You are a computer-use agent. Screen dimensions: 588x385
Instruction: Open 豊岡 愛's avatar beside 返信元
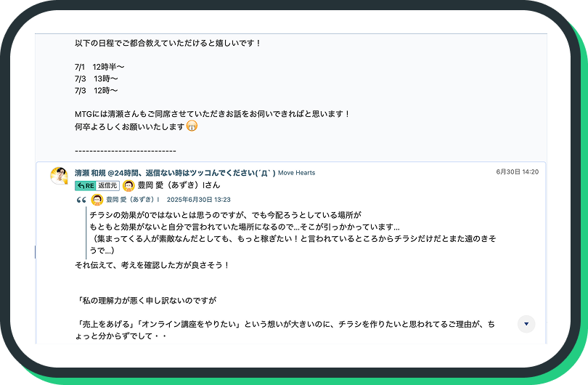(128, 186)
